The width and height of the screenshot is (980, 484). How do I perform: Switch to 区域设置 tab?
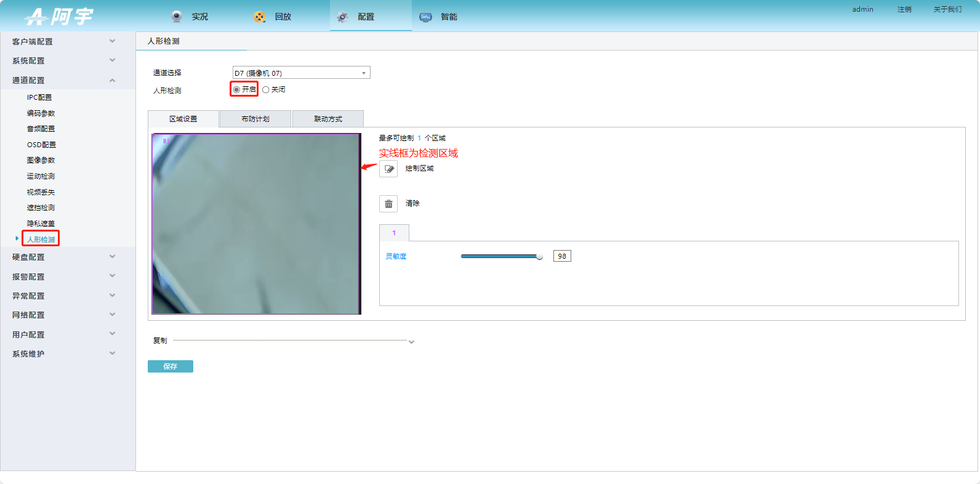[183, 119]
